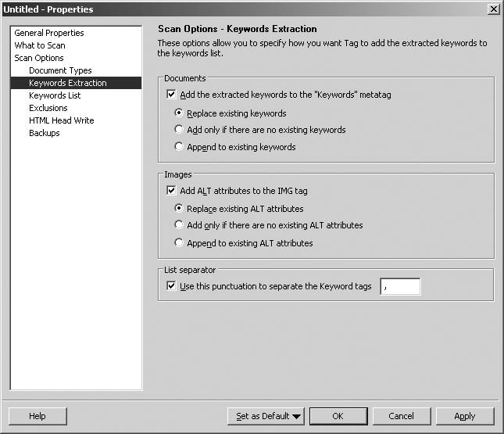Go to What to Scan section
The image size is (504, 434).
click(x=40, y=45)
